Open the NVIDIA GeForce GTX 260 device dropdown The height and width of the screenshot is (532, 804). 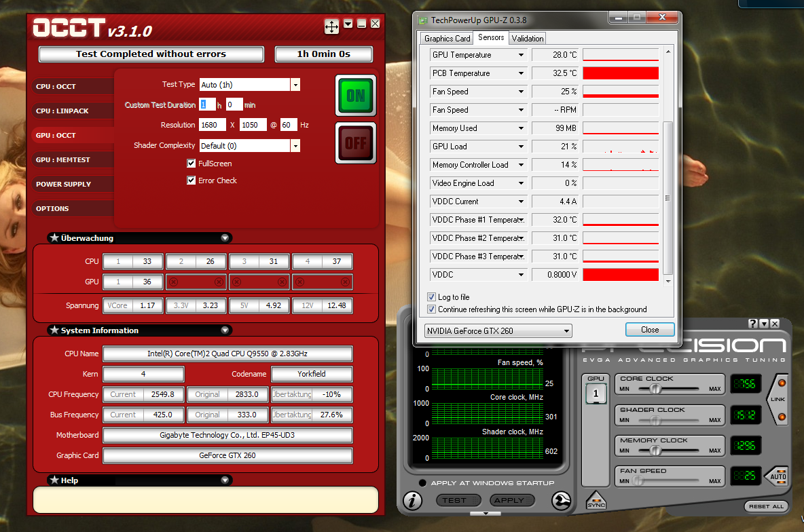pos(498,331)
